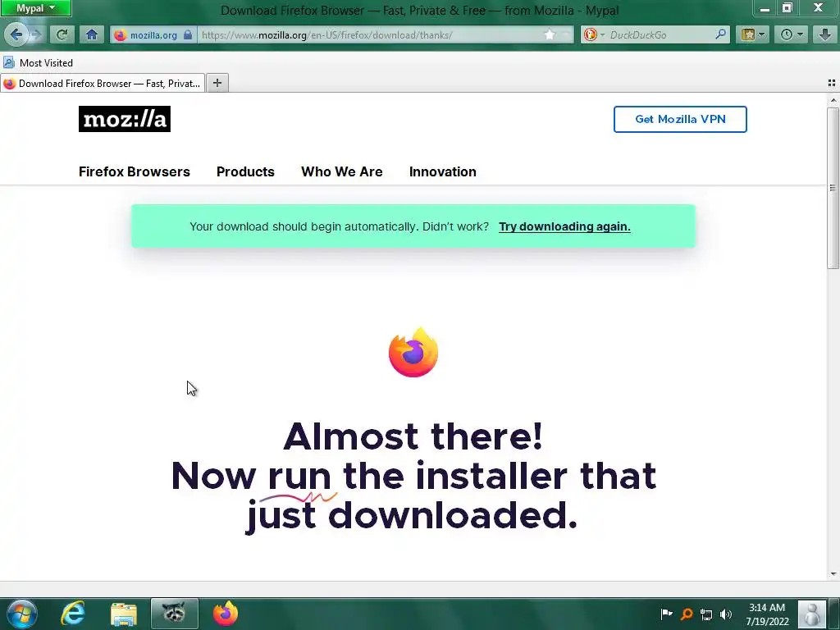The width and height of the screenshot is (840, 630).
Task: Click the URL address field
Action: (x=370, y=34)
